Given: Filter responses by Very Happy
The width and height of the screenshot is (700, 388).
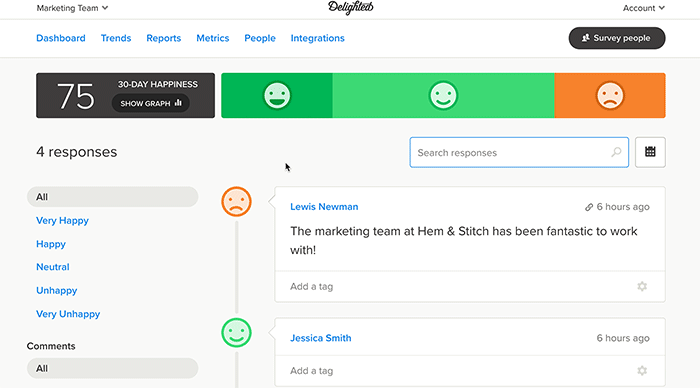Looking at the screenshot, I should click(x=62, y=221).
